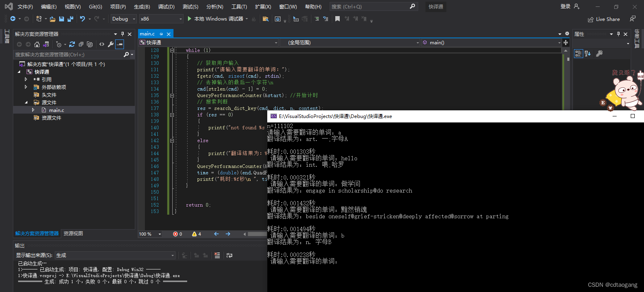
Task: Select Categorized view in Properties panel
Action: (578, 54)
